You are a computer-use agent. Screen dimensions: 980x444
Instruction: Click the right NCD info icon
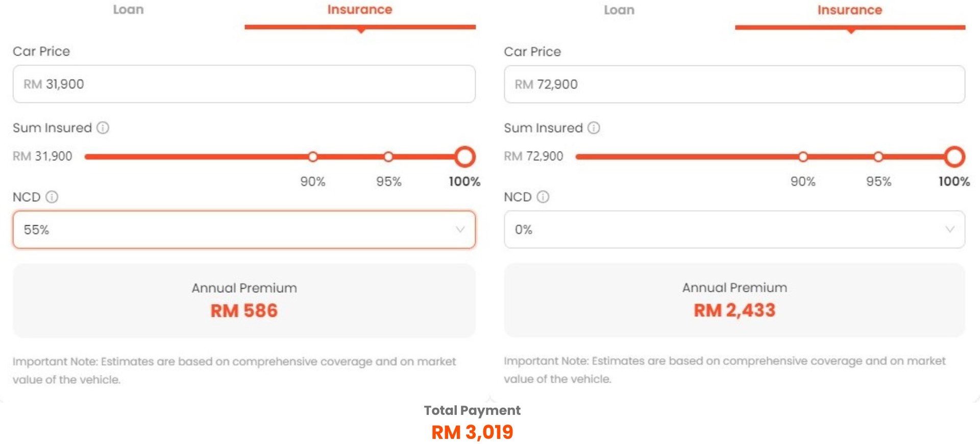click(543, 197)
